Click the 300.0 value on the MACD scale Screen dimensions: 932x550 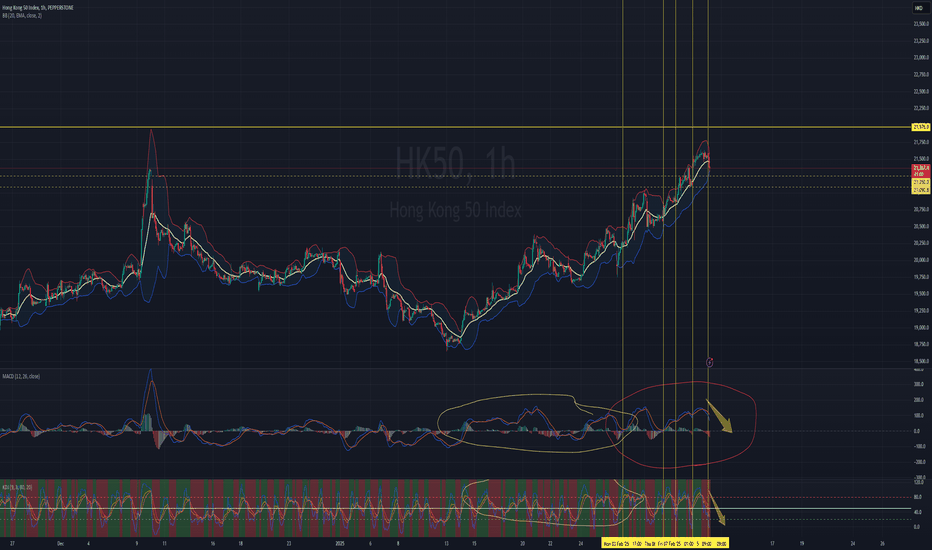[919, 385]
